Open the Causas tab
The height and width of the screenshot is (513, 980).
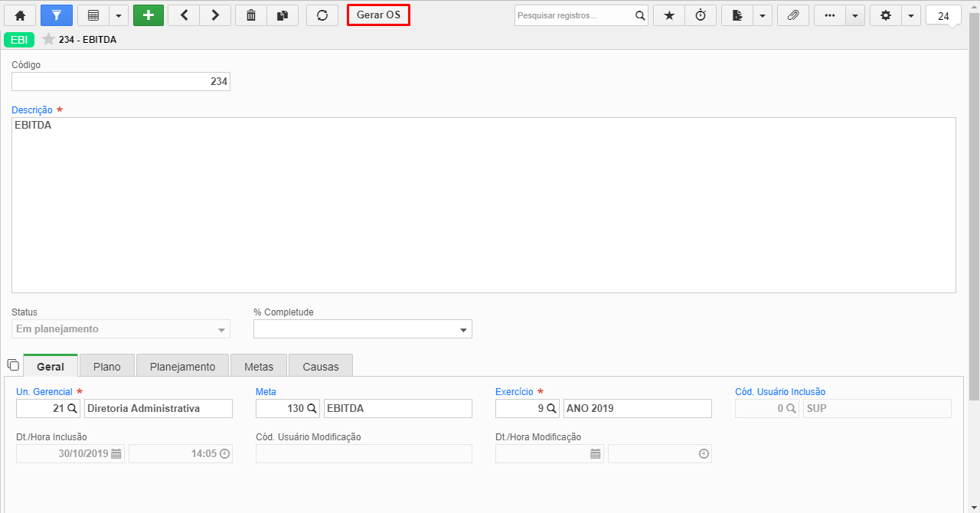321,366
